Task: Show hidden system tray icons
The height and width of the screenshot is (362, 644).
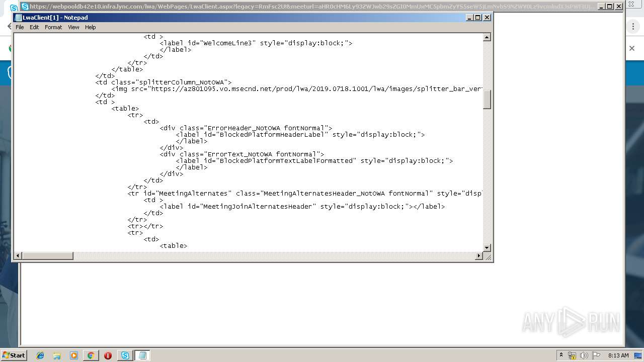Action: (x=561, y=355)
